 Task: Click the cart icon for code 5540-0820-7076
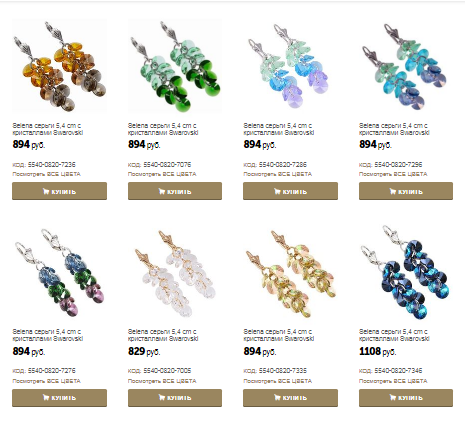[162, 191]
